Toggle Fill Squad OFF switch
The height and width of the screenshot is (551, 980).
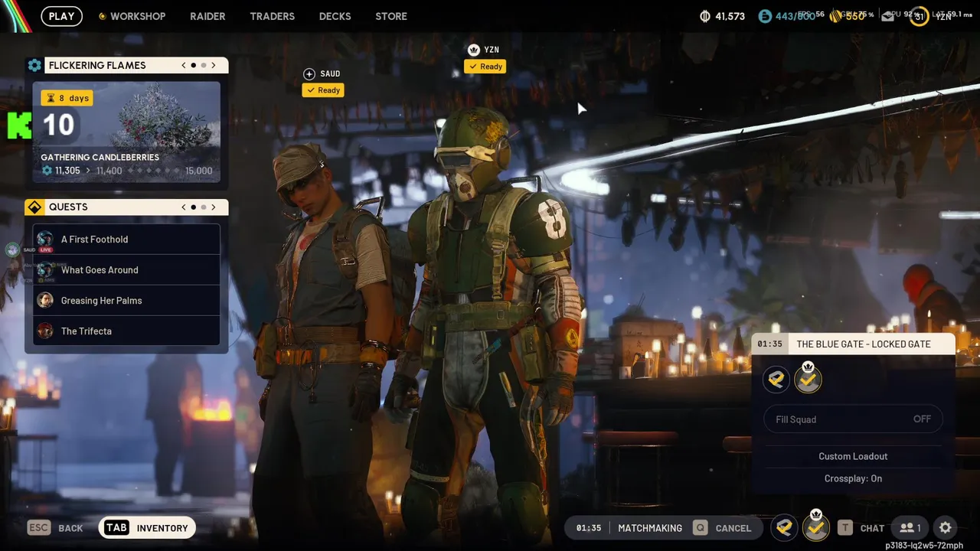[x=854, y=419]
